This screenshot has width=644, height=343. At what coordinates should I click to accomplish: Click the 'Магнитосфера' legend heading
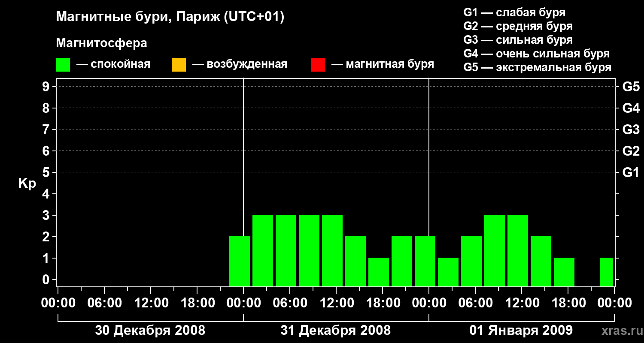click(101, 43)
